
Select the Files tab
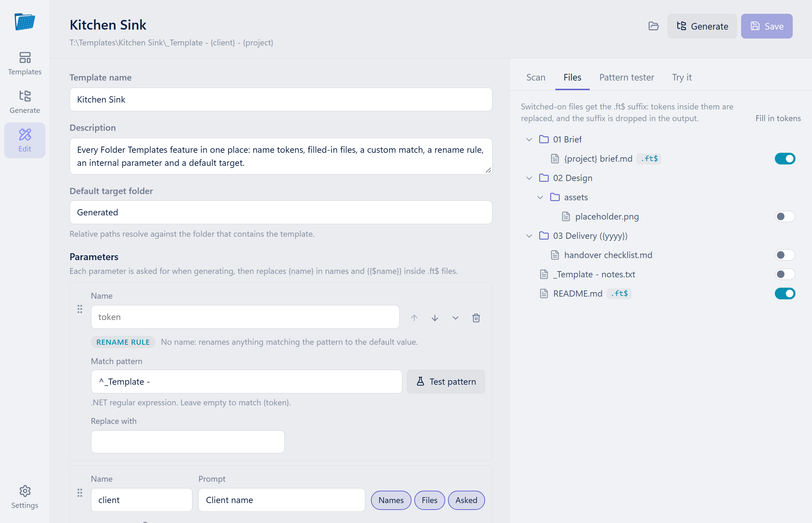572,77
